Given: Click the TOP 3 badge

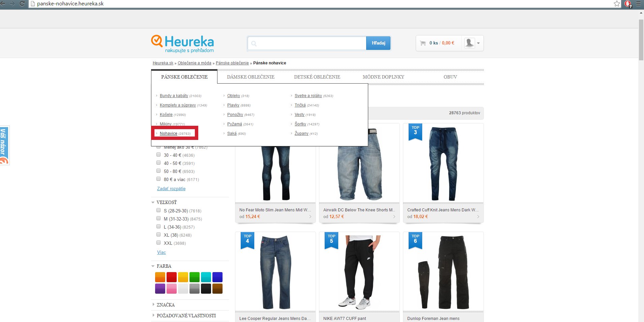Looking at the screenshot, I should click(x=415, y=131).
